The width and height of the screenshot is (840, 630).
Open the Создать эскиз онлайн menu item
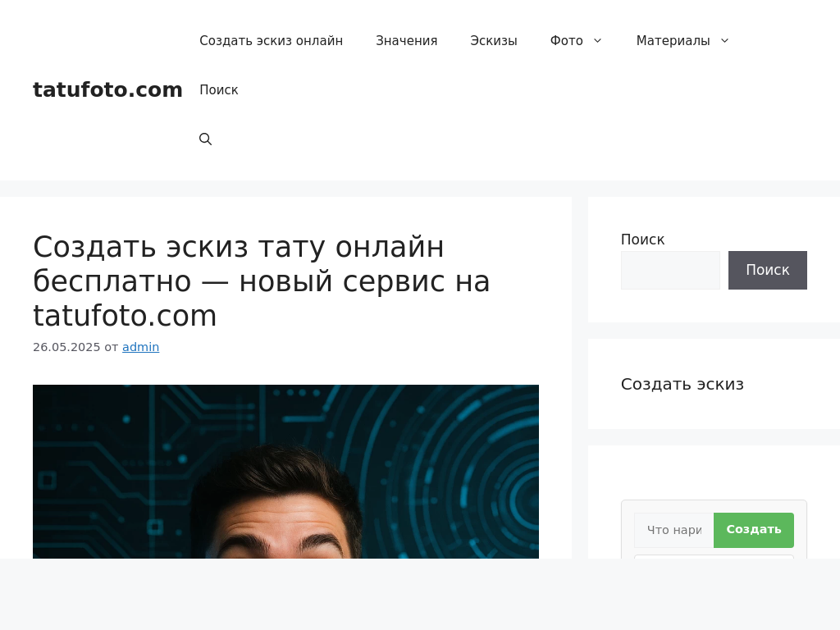(x=271, y=41)
